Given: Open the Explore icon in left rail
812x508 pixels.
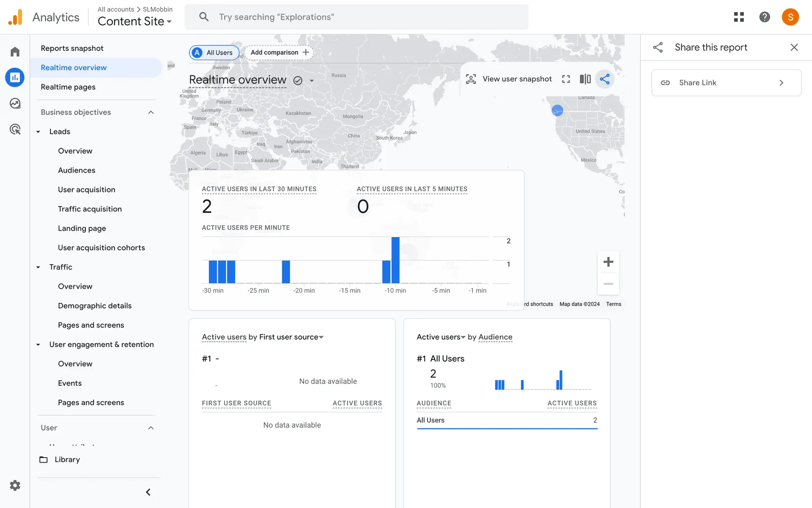Looking at the screenshot, I should (15, 103).
